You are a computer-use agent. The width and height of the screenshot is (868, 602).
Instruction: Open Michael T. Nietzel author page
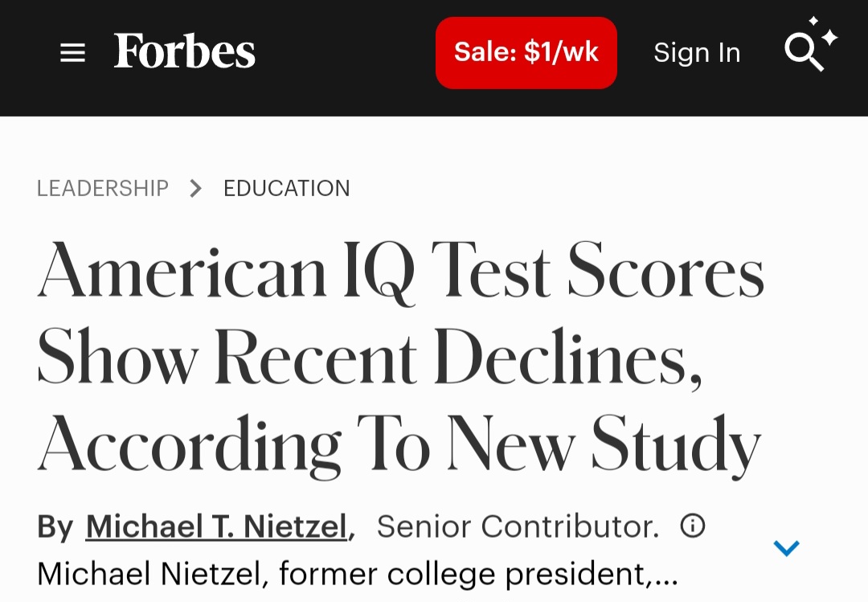217,526
